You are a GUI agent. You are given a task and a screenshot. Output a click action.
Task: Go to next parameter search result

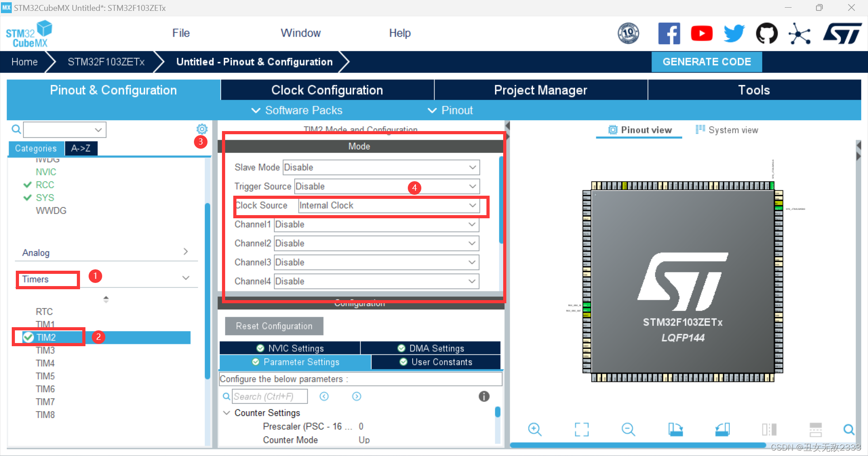[357, 396]
